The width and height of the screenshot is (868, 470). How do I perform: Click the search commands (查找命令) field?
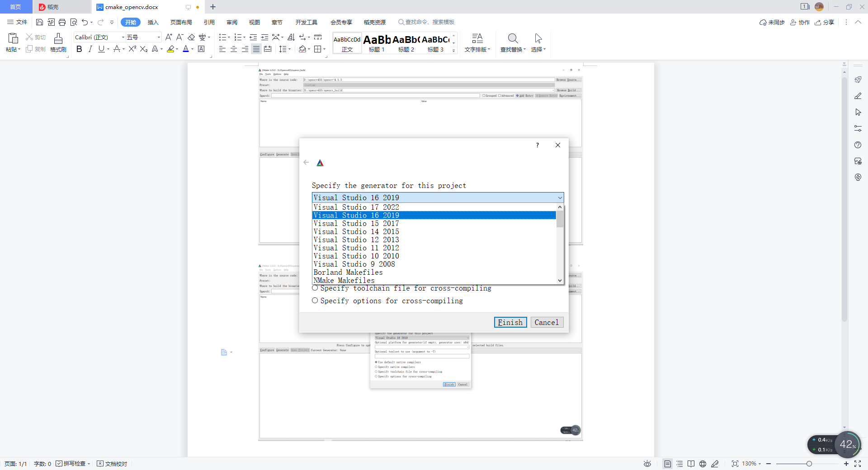coord(426,22)
